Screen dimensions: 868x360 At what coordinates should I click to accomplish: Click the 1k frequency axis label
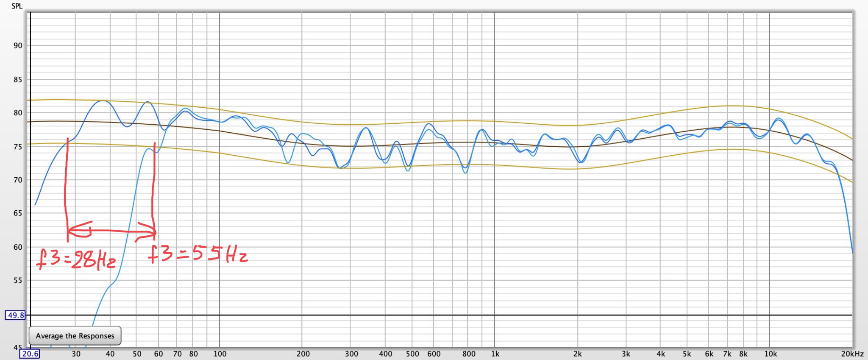click(495, 354)
